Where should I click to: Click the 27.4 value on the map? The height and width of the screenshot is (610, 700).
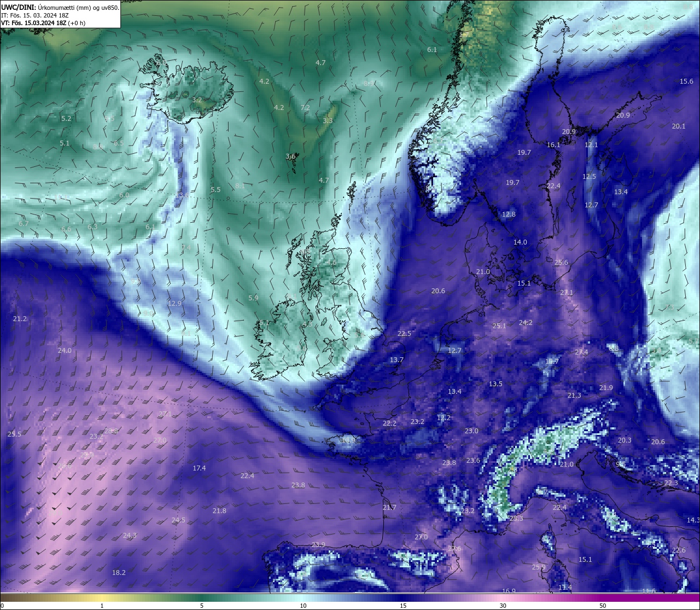coord(581,352)
